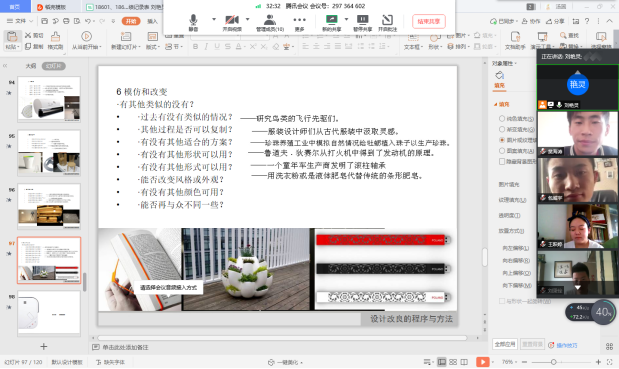Select the solid fill radio button
Viewport: 619px width, 369px height.
click(502, 118)
